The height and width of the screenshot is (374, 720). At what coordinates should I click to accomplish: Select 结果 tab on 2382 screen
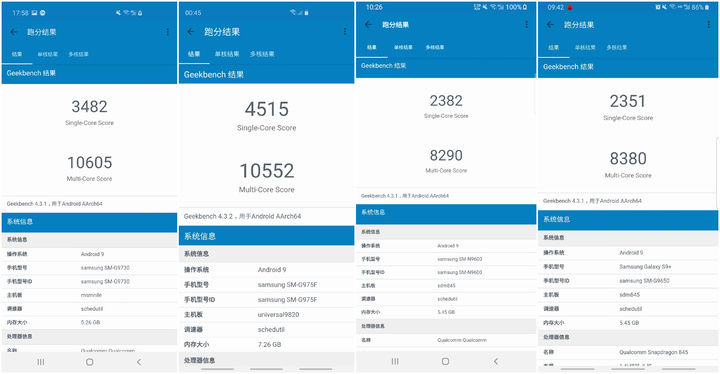[371, 47]
